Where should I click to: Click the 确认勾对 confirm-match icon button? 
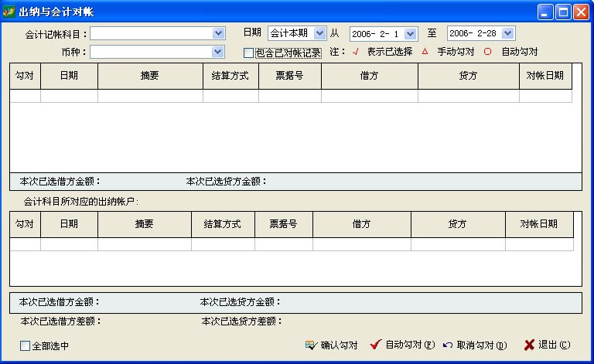point(311,345)
